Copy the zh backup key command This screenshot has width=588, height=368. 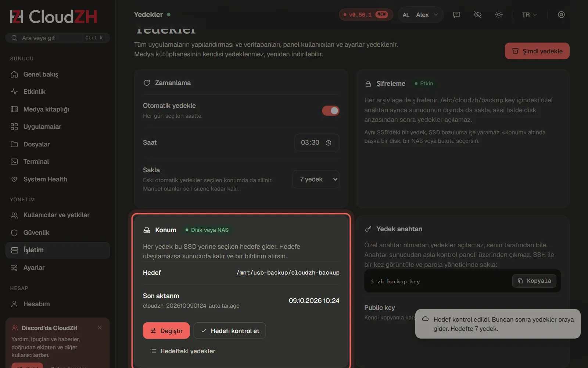tap(534, 281)
